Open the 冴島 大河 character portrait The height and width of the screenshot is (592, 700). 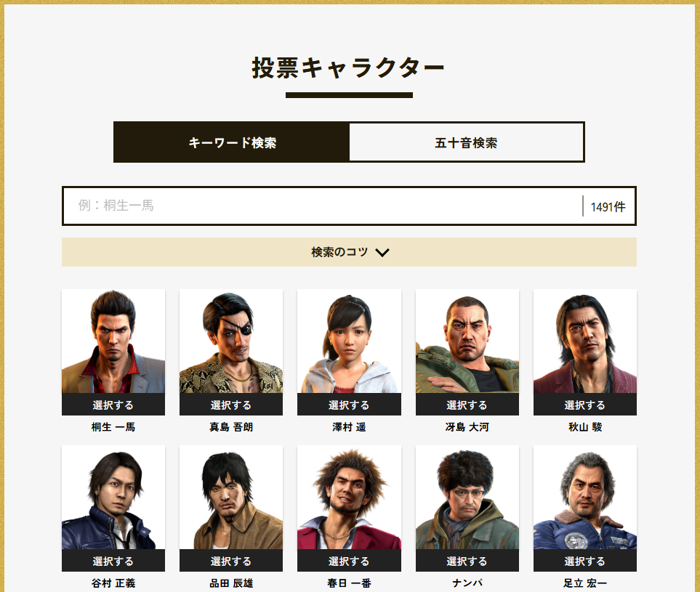point(467,341)
